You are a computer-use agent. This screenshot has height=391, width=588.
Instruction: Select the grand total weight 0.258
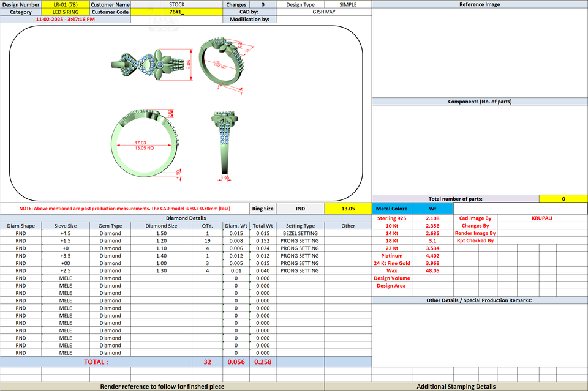(x=263, y=362)
